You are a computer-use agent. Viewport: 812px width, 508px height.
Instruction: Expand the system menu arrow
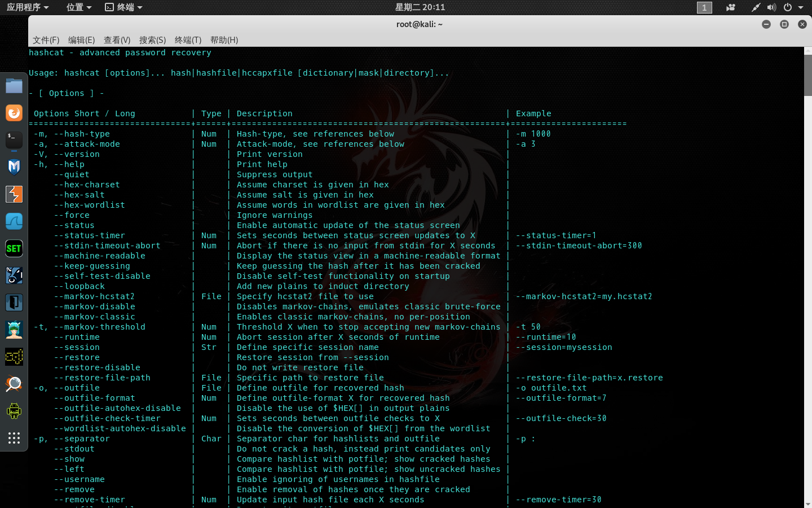click(x=801, y=7)
